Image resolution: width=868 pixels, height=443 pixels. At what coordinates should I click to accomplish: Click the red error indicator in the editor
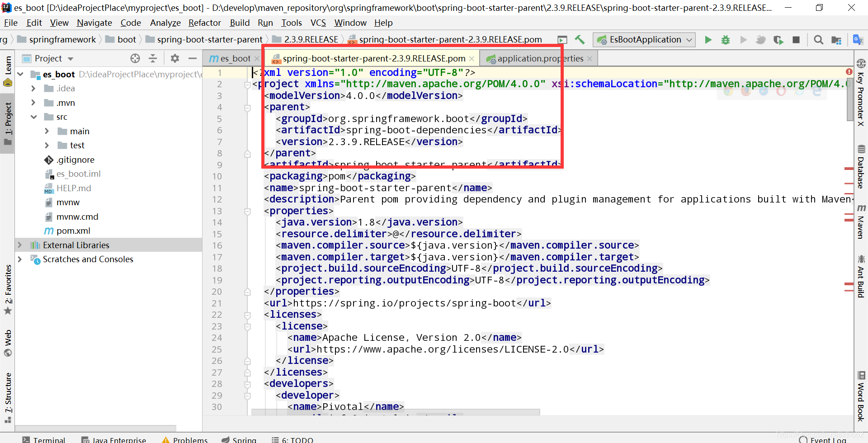click(x=849, y=72)
